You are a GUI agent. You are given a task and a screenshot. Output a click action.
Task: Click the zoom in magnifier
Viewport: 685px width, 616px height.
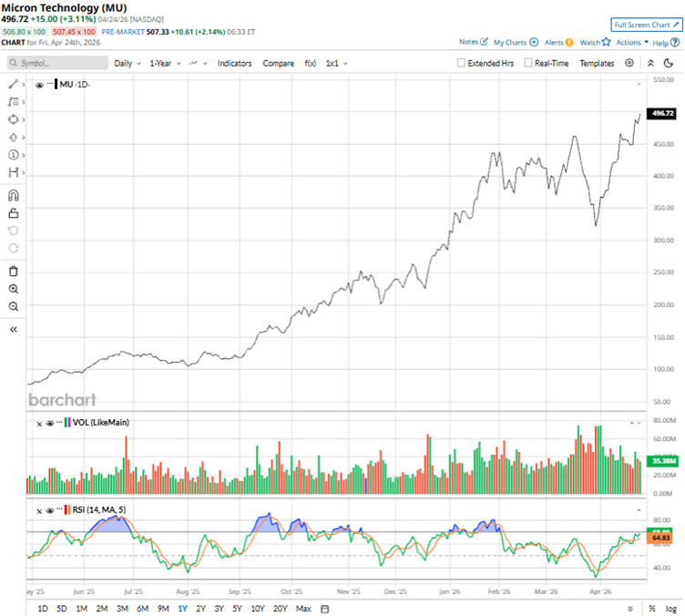click(14, 289)
